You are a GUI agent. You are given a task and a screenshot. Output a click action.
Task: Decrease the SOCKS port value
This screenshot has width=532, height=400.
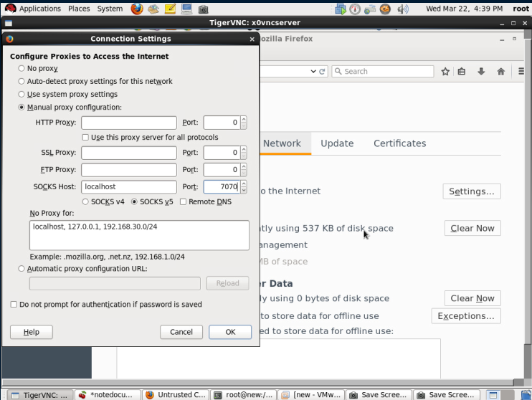pos(244,190)
